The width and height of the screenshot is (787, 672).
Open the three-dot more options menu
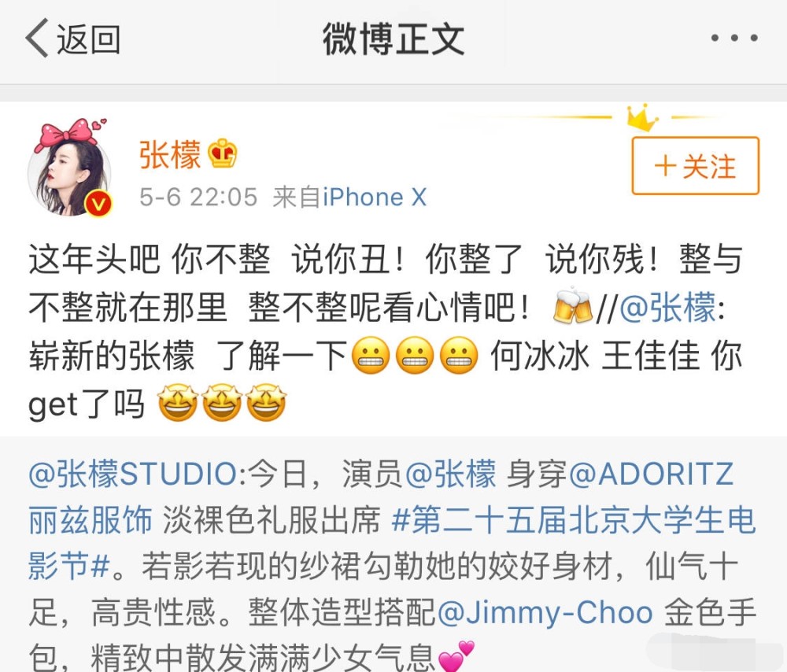tap(734, 38)
